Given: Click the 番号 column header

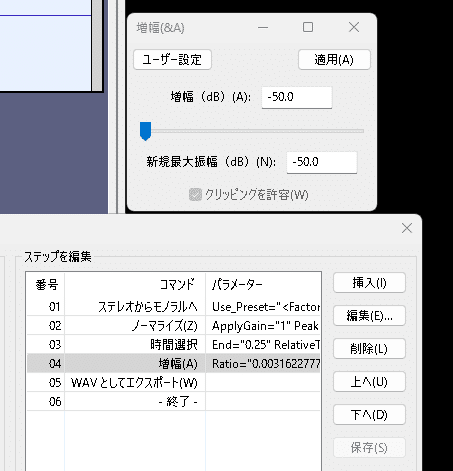Looking at the screenshot, I should coord(46,285).
